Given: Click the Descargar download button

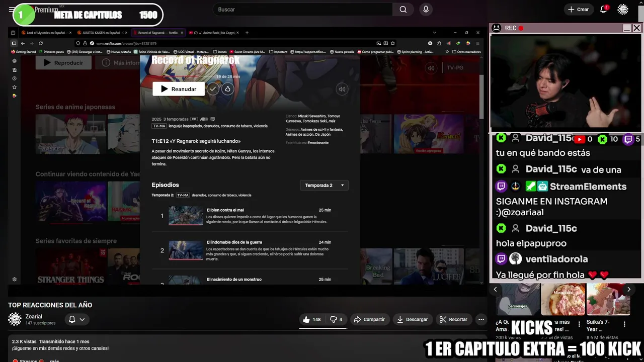Looking at the screenshot, I should (412, 319).
